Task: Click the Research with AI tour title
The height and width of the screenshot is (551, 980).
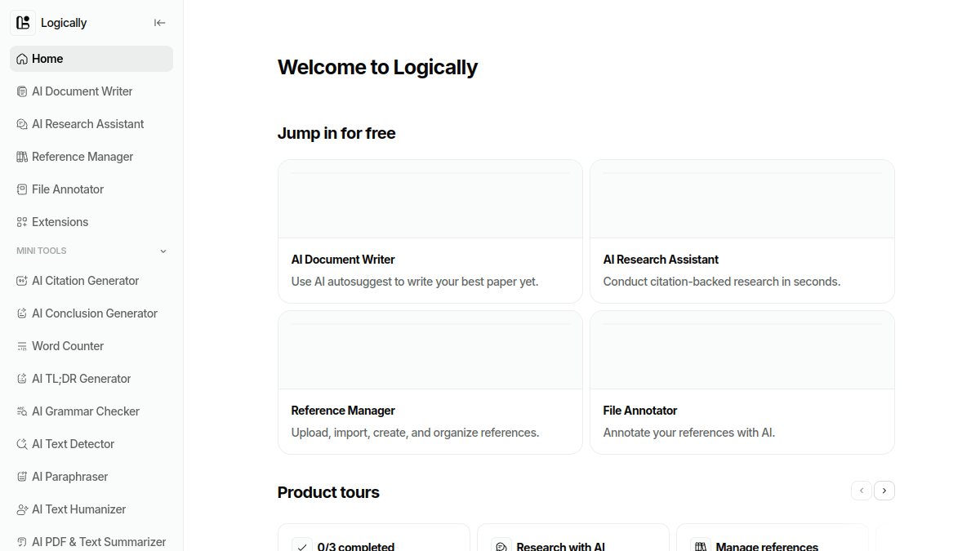Action: click(x=561, y=547)
